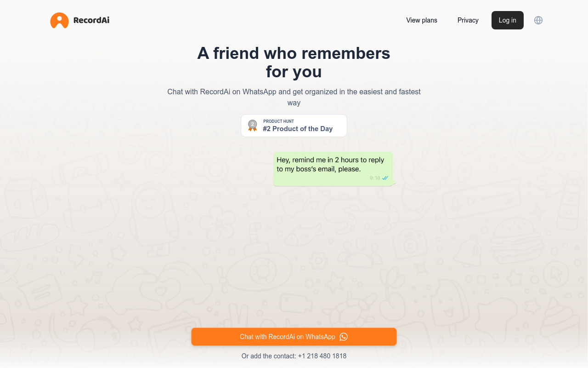Click the "for you" heading line

point(294,72)
